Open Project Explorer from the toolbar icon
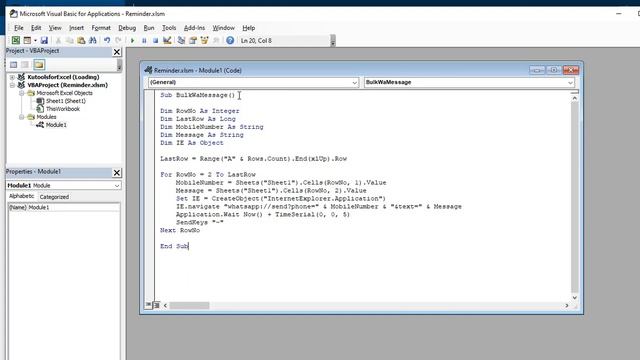The width and height of the screenshot is (640, 360). pyautogui.click(x=181, y=40)
